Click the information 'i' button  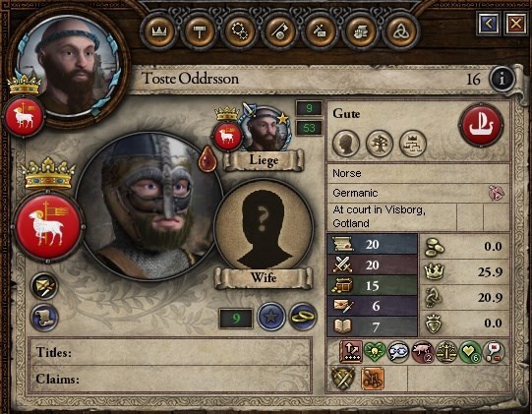(502, 79)
